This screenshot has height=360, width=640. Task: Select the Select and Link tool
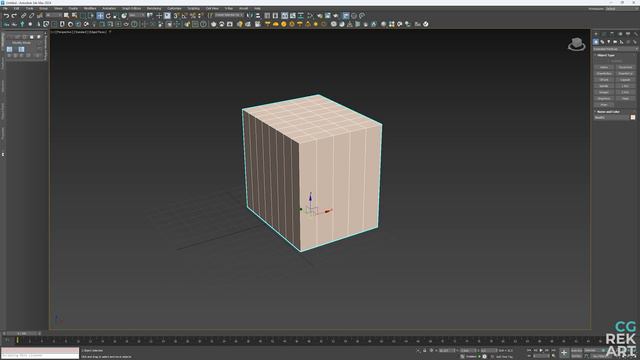click(x=23, y=16)
